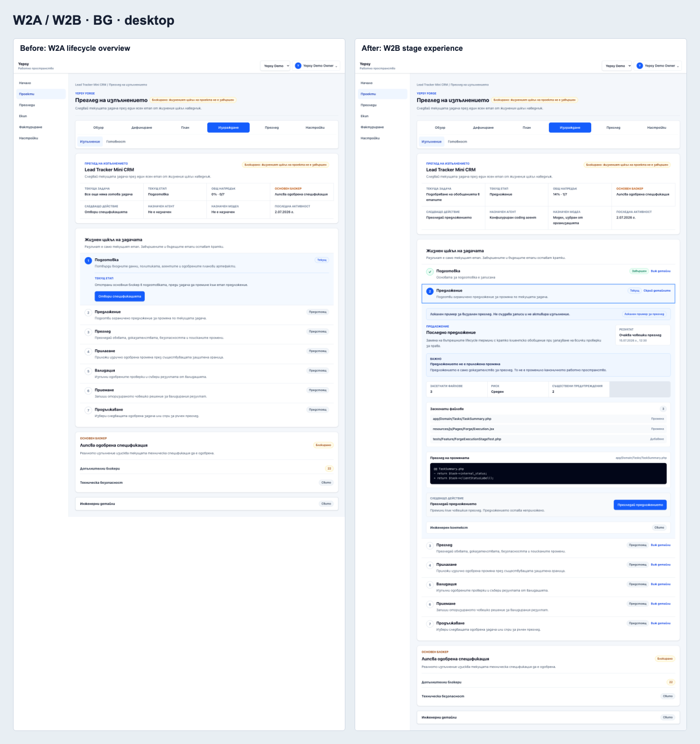The image size is (700, 744).
Task: Click the blue Y avatar icon in After panel
Action: 640,66
